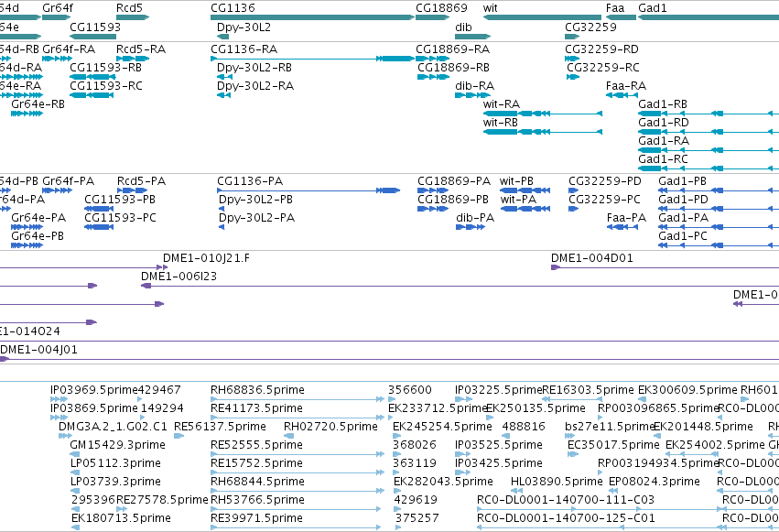The image size is (779, 532).
Task: Click transcript CG18869-RA
Action: [432, 59]
